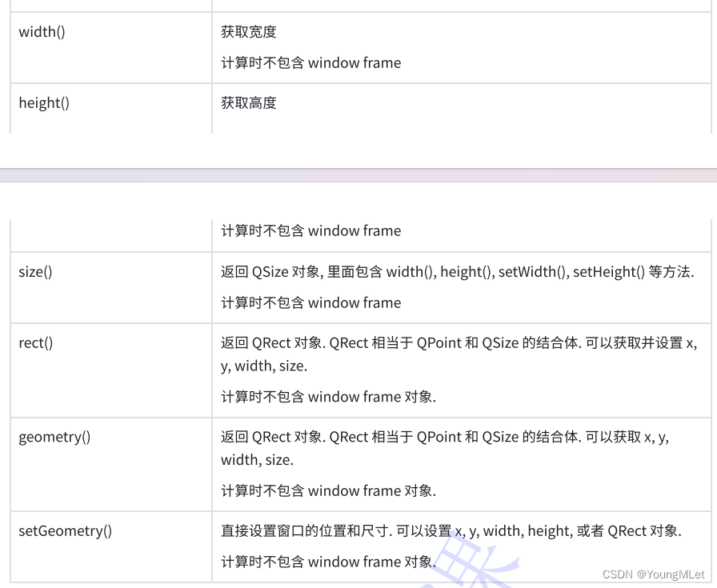717x588 pixels.
Task: Click the CSDN @YoungMLet watermark
Action: coord(654,574)
